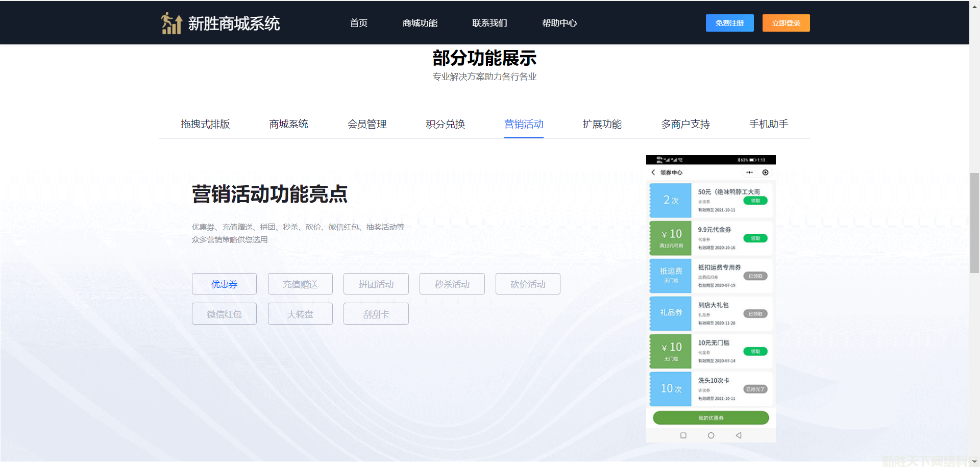Click the three-dot menu in phone header

(x=749, y=173)
